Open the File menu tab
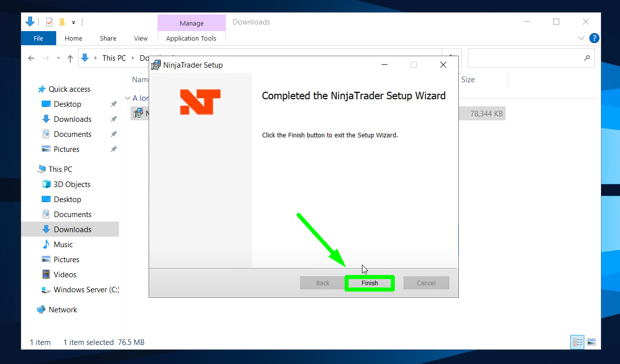Screen dimensions: 620x364 38,38
